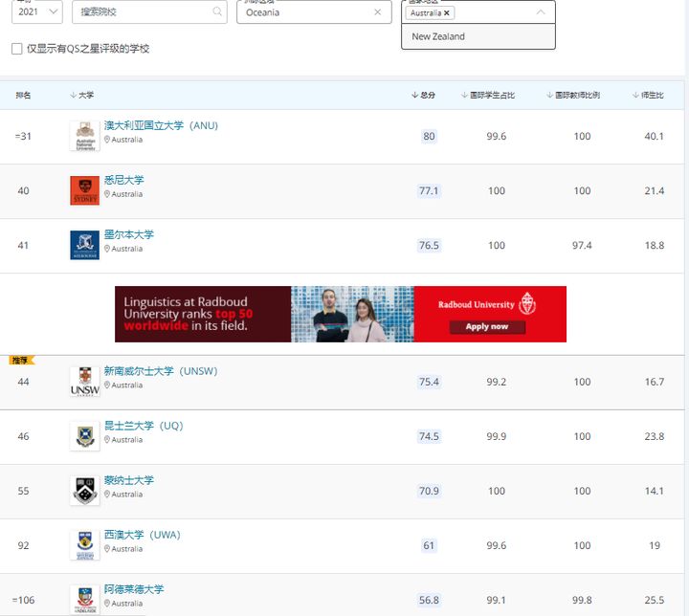
Task: Click the University of Queensland logo
Action: (x=85, y=436)
